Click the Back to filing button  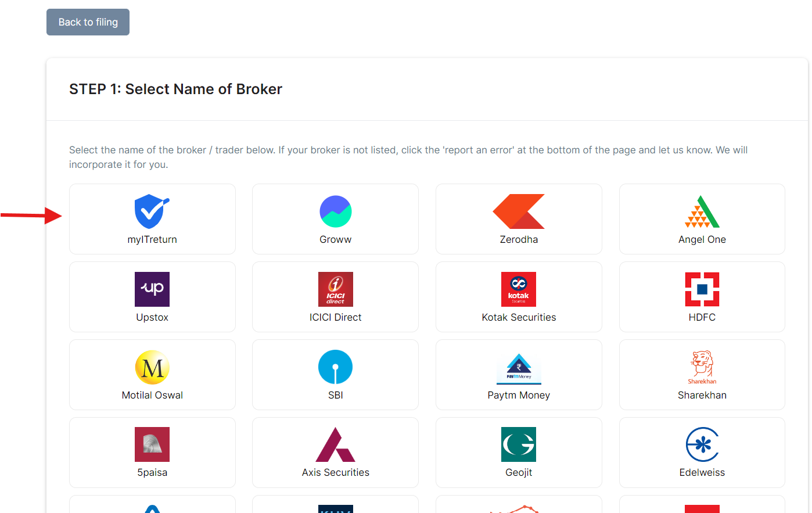pyautogui.click(x=88, y=22)
